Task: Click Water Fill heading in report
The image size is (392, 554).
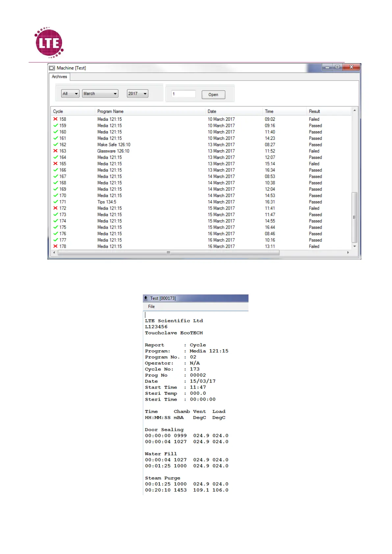Action: tap(161, 454)
